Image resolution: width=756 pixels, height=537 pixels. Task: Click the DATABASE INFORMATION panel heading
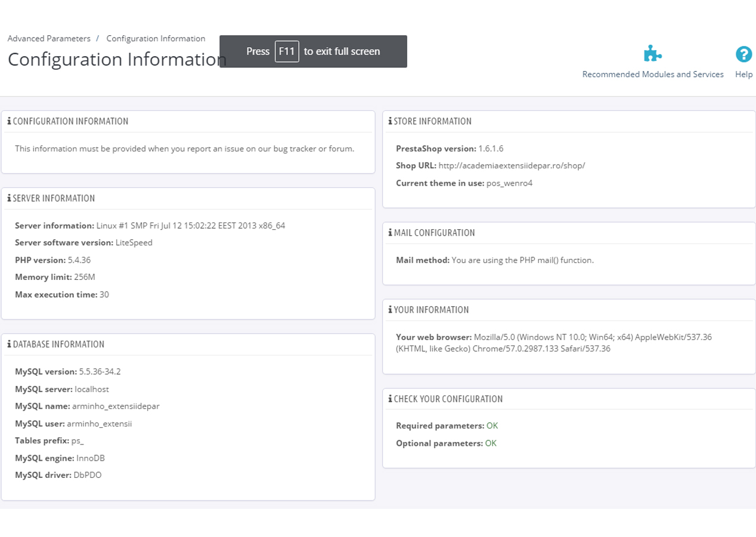click(58, 344)
